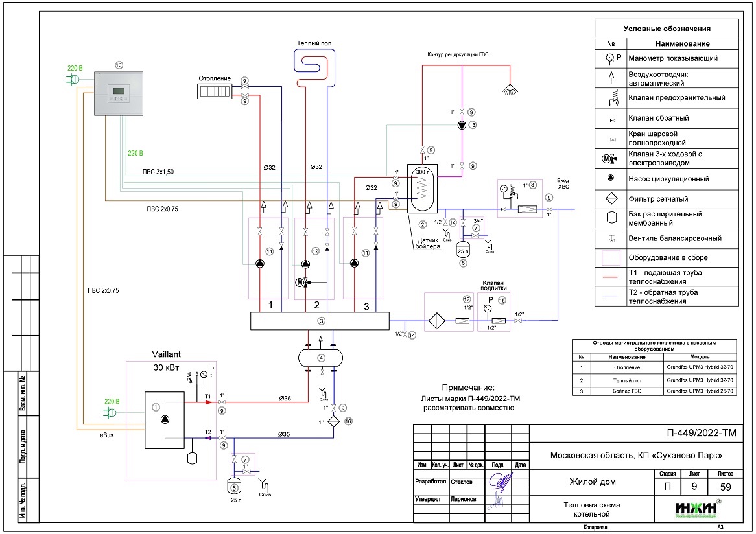
Task: Click the hydraulic separator numbered 4
Action: tap(320, 357)
